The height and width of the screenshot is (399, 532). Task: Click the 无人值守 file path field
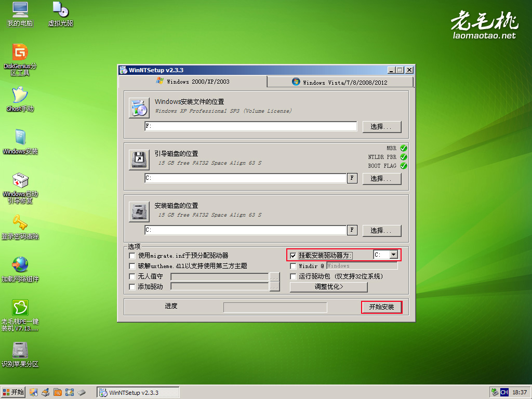pyautogui.click(x=220, y=277)
